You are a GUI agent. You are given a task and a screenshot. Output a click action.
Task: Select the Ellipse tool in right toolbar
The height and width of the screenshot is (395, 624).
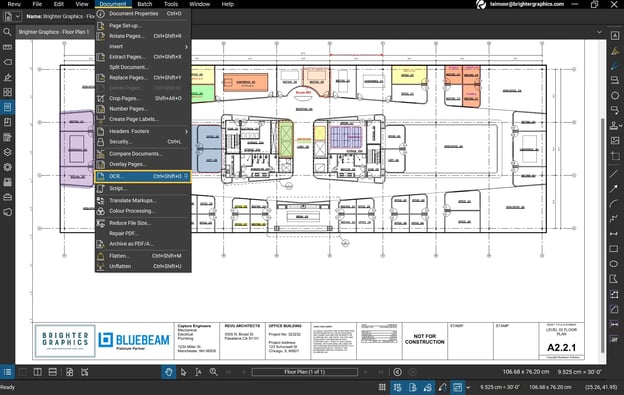(x=614, y=264)
